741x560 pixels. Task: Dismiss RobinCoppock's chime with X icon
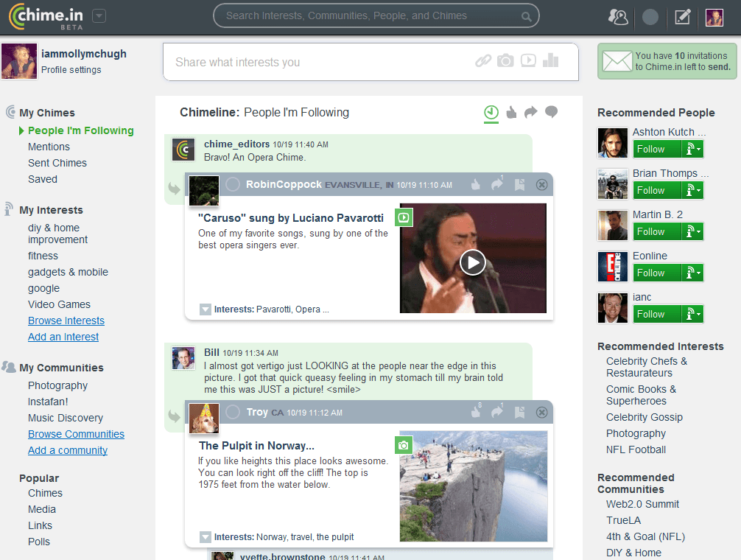tap(542, 184)
